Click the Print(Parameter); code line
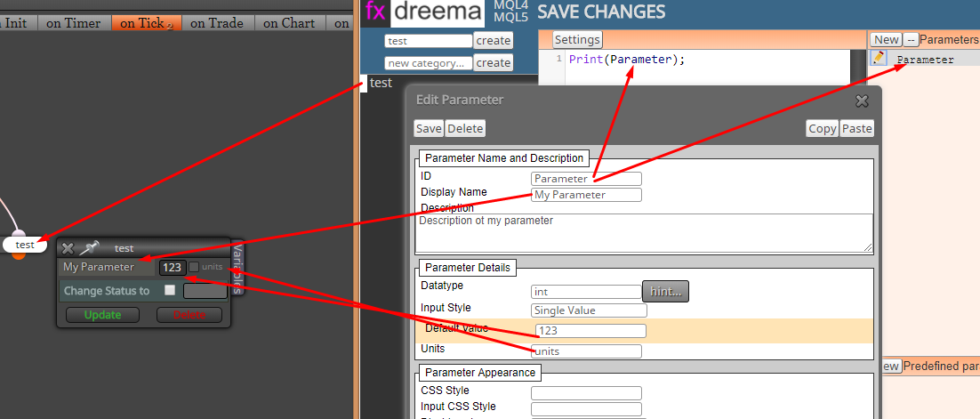 click(627, 60)
